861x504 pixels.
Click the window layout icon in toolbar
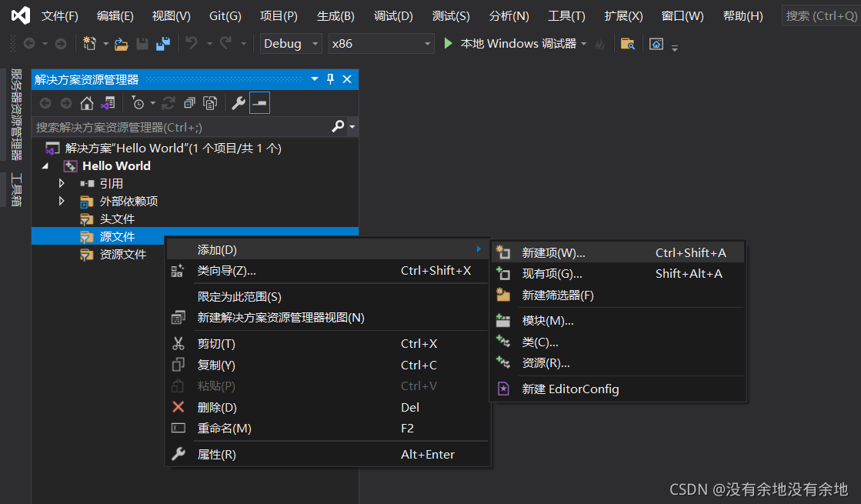pyautogui.click(x=656, y=44)
